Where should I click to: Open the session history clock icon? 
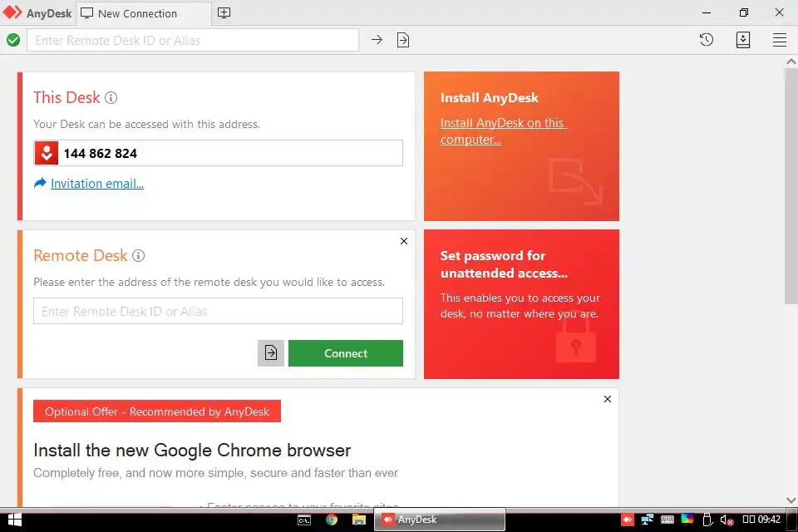click(x=707, y=40)
